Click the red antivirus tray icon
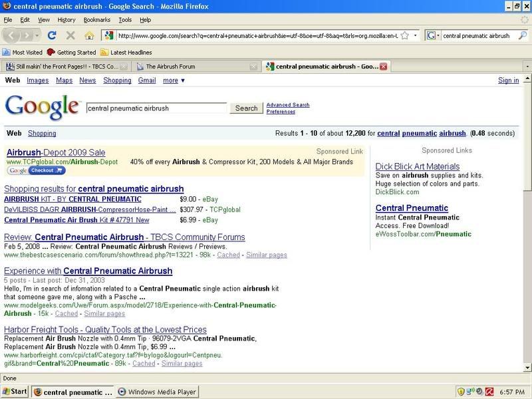 pyautogui.click(x=489, y=392)
